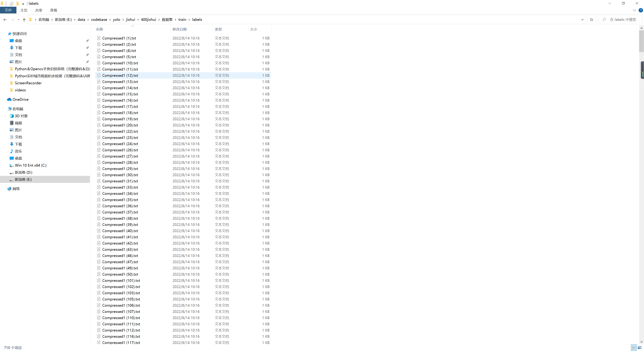Switch to the 共享 ribbon tab

coord(39,10)
